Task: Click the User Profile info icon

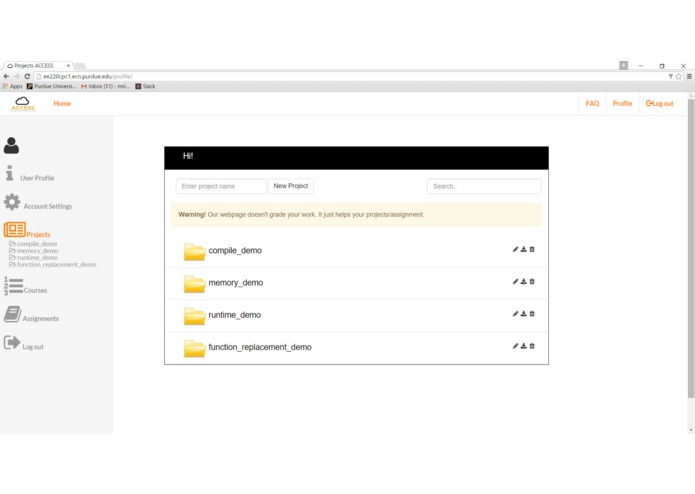Action: (x=9, y=173)
